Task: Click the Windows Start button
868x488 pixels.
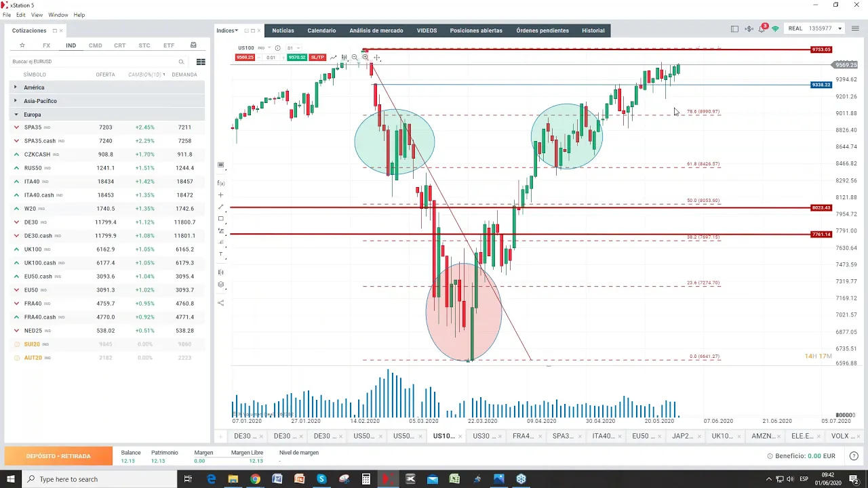Action: (11, 479)
